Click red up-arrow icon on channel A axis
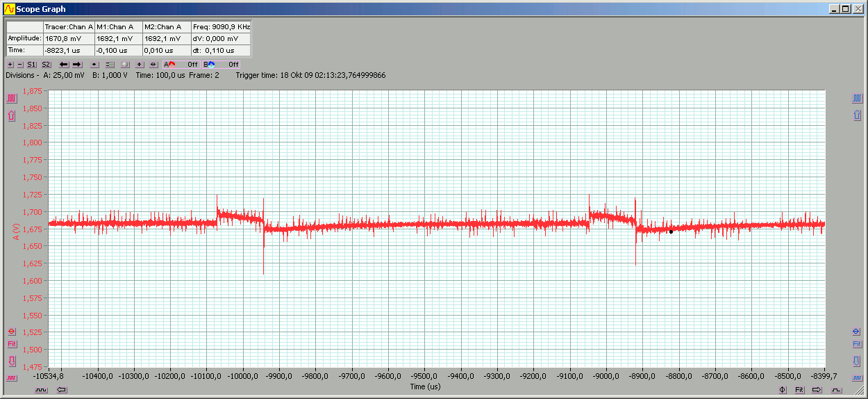The height and width of the screenshot is (399, 868). [11, 115]
